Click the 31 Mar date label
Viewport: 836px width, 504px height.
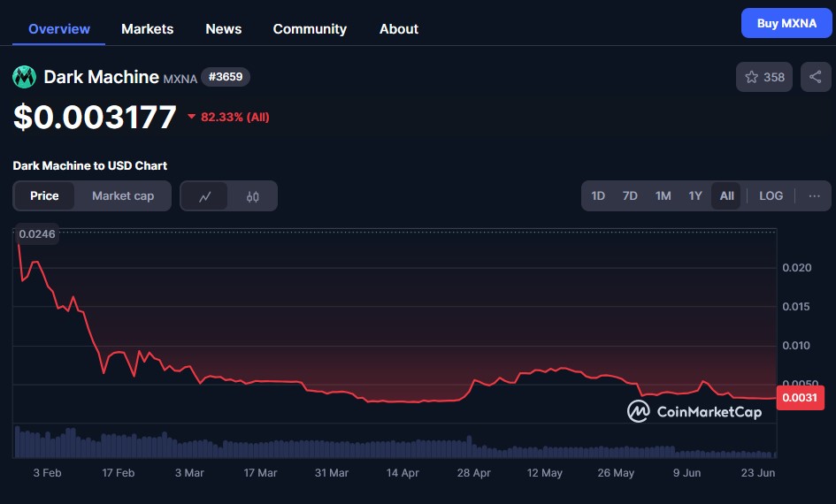pyautogui.click(x=332, y=472)
